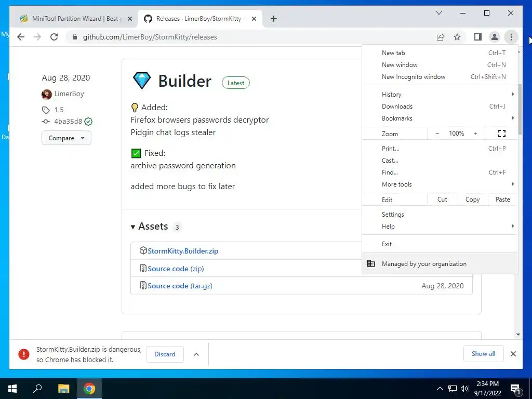532x399 pixels.
Task: View site security lock information
Action: coord(75,37)
